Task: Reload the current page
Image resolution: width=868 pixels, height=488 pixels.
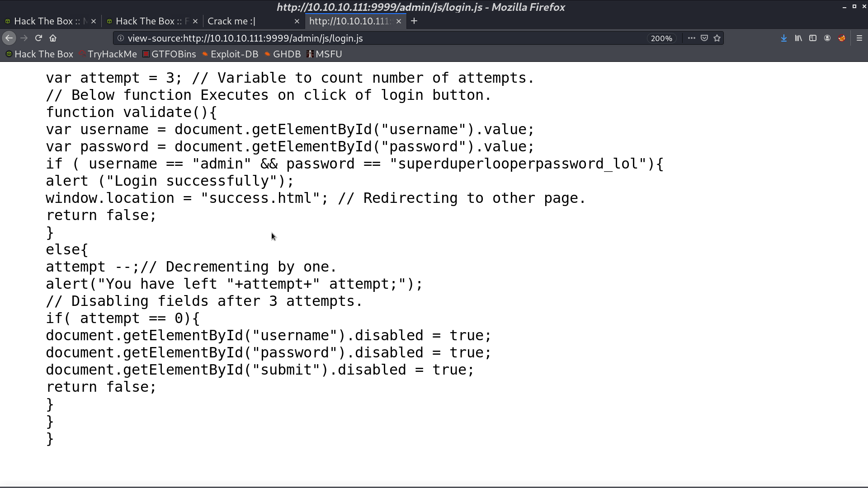Action: [38, 38]
